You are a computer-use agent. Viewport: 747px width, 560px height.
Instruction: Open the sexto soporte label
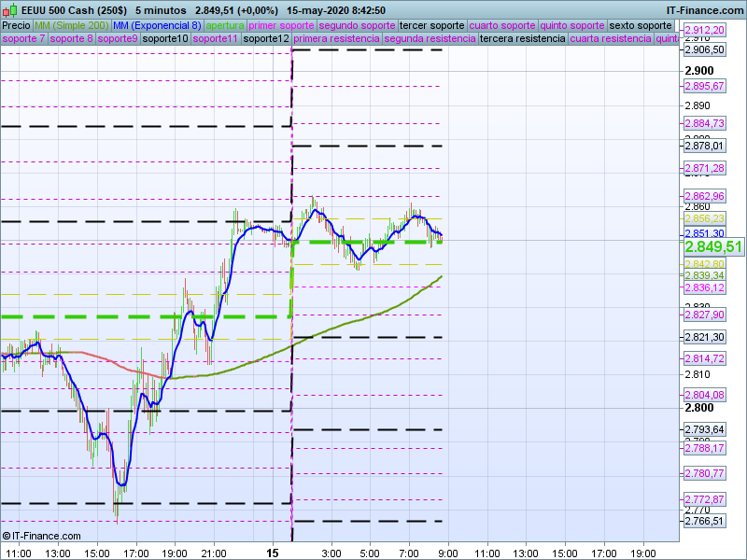click(x=640, y=25)
